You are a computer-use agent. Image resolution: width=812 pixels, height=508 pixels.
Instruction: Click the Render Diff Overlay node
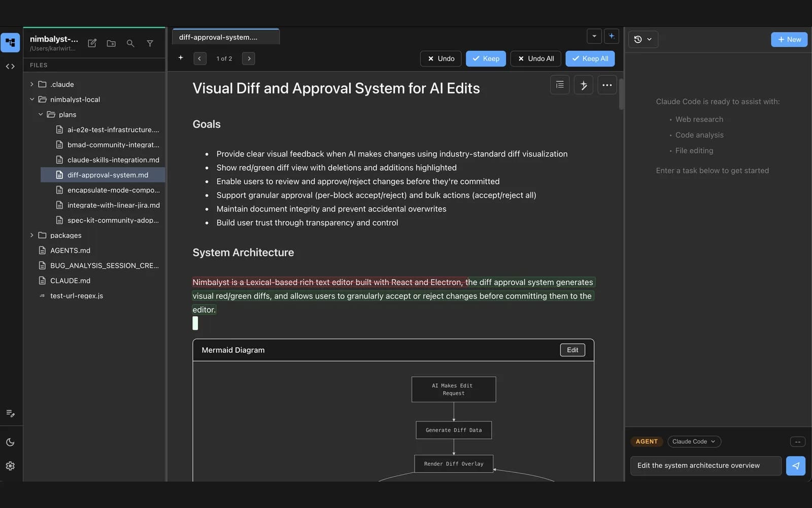tap(454, 464)
